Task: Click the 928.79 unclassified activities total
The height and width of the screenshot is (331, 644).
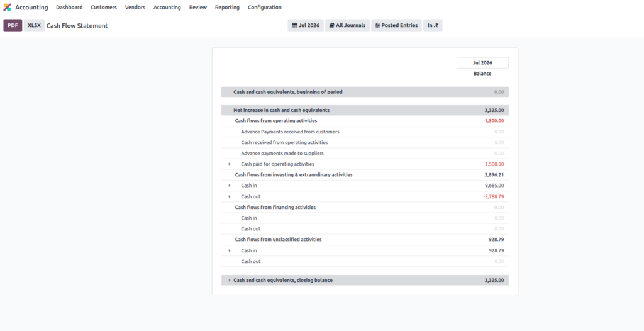Action: click(496, 239)
